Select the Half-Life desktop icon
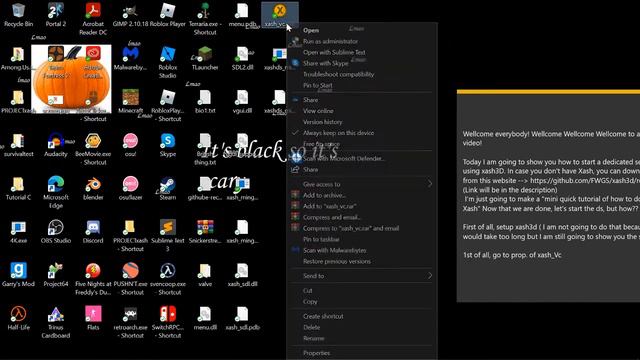Image resolution: width=640 pixels, height=360 pixels. [18, 318]
